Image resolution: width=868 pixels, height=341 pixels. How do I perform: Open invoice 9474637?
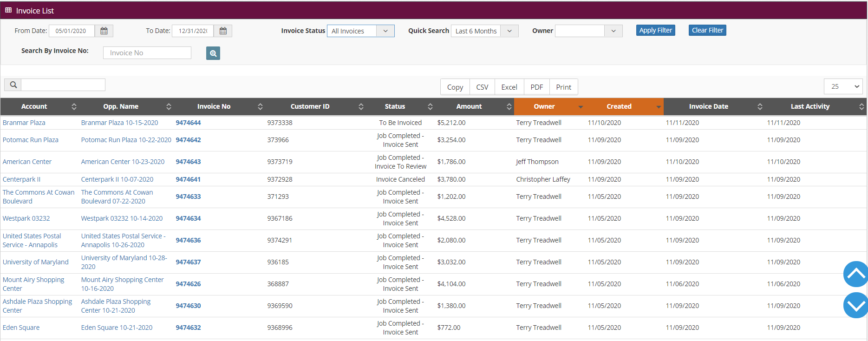tap(188, 262)
